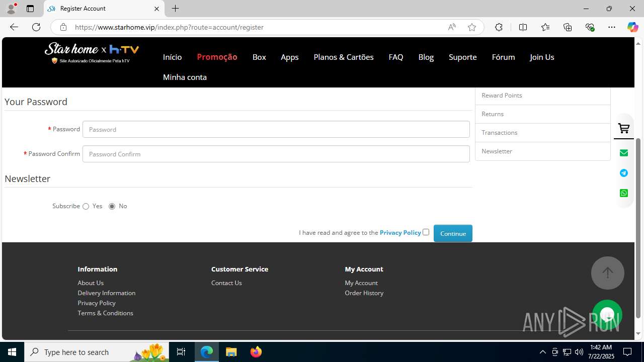
Task: Launch Firefox from the taskbar
Action: pos(256,352)
